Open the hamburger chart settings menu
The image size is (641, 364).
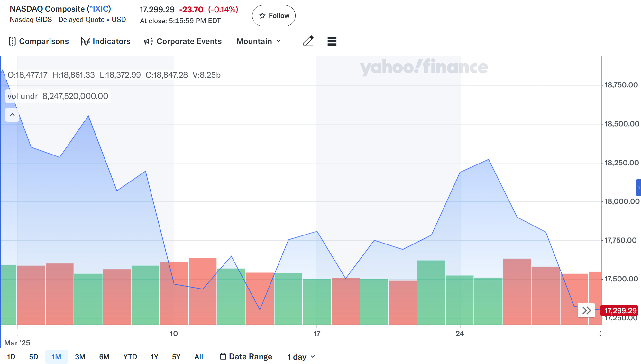(332, 41)
